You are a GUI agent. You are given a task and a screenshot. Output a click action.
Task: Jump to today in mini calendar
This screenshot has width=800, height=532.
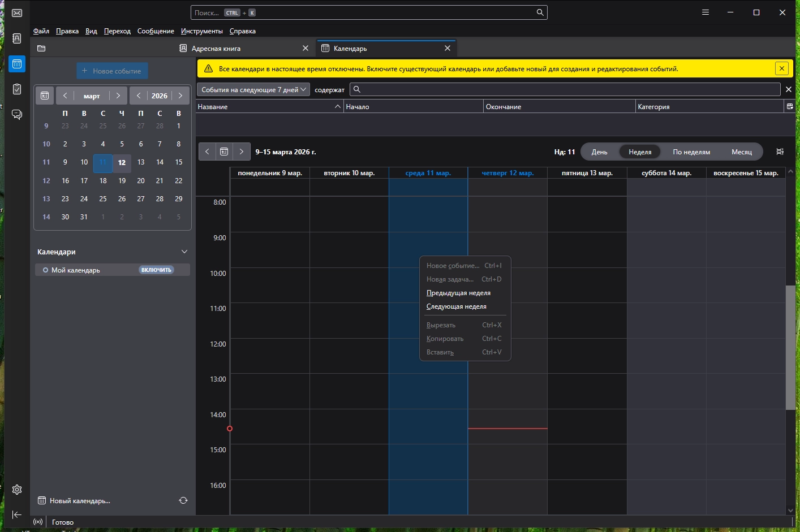click(45, 96)
